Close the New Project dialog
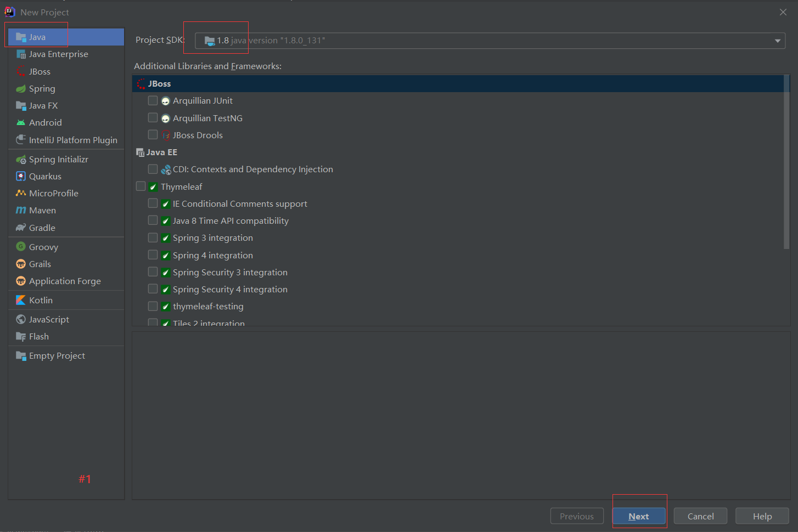Screen dimensions: 798x532 [x=783, y=12]
